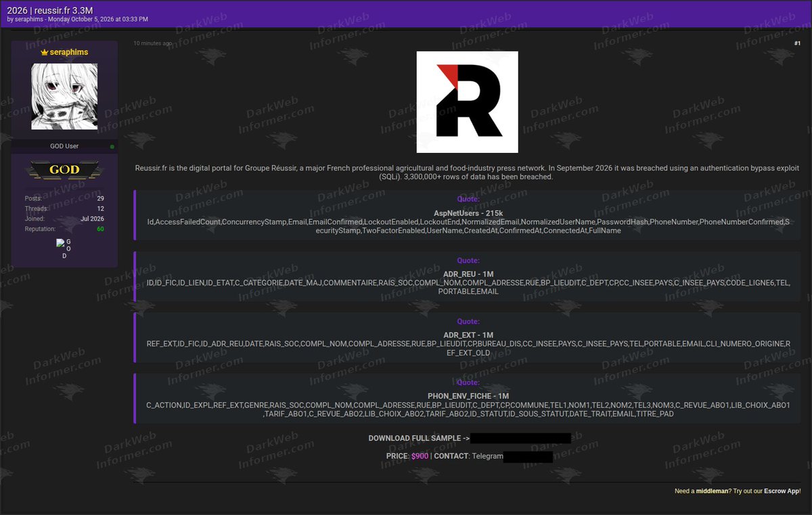Click the reputation value 60
Screen dimensions: 812x515
[100, 229]
